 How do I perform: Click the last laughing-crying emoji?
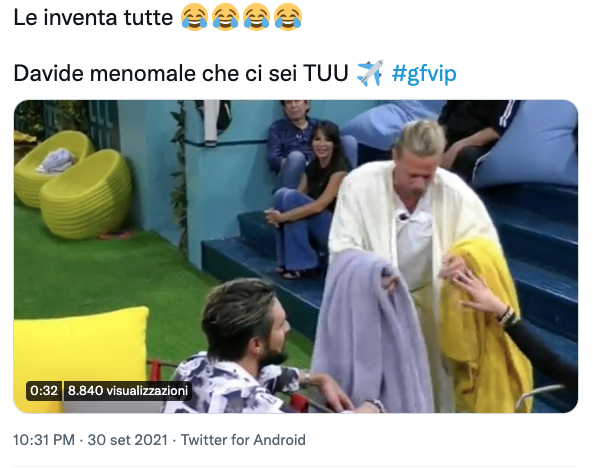[288, 17]
